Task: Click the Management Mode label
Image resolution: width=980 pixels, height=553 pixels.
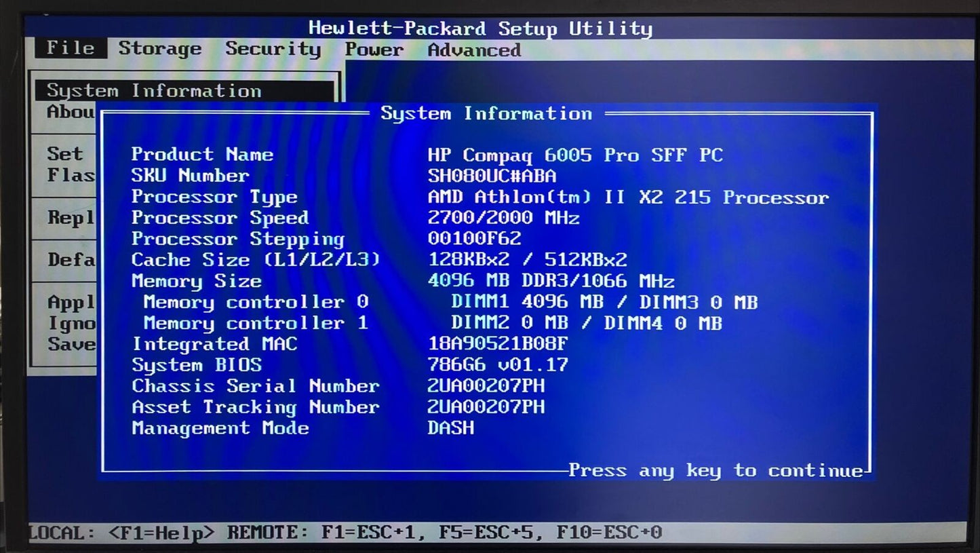Action: pos(220,428)
